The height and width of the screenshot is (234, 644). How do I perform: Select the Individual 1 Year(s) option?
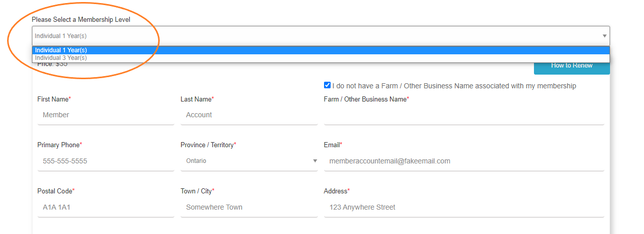(x=61, y=50)
